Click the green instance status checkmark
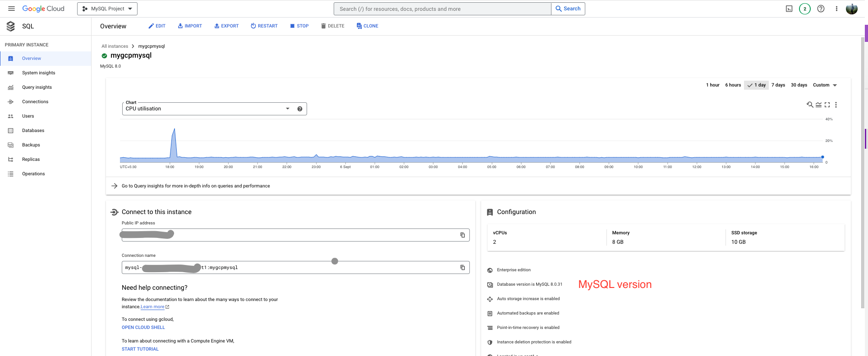 (x=104, y=56)
